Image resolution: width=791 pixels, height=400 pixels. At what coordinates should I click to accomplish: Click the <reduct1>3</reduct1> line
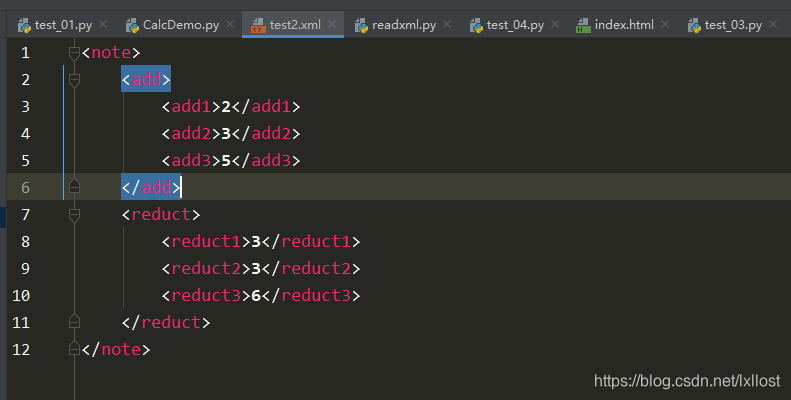point(261,241)
